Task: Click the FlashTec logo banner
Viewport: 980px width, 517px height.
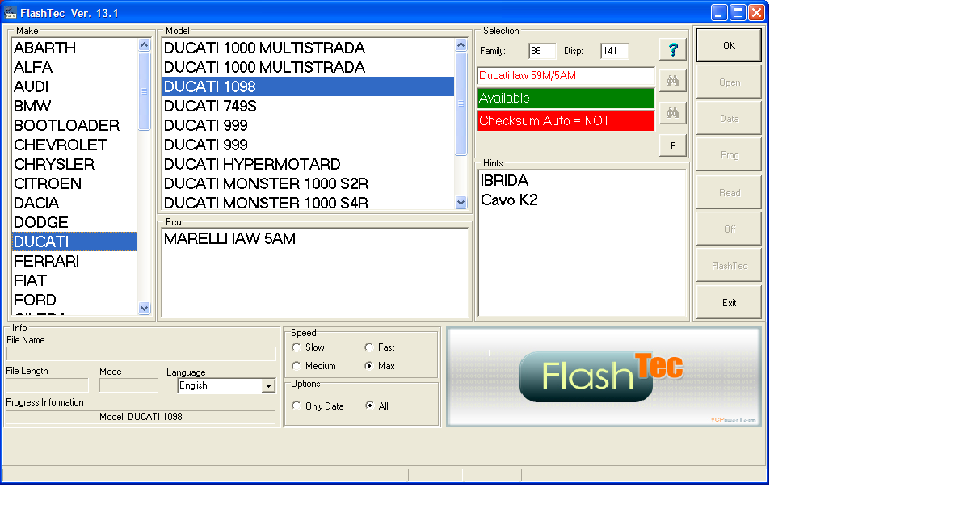Action: click(x=604, y=376)
